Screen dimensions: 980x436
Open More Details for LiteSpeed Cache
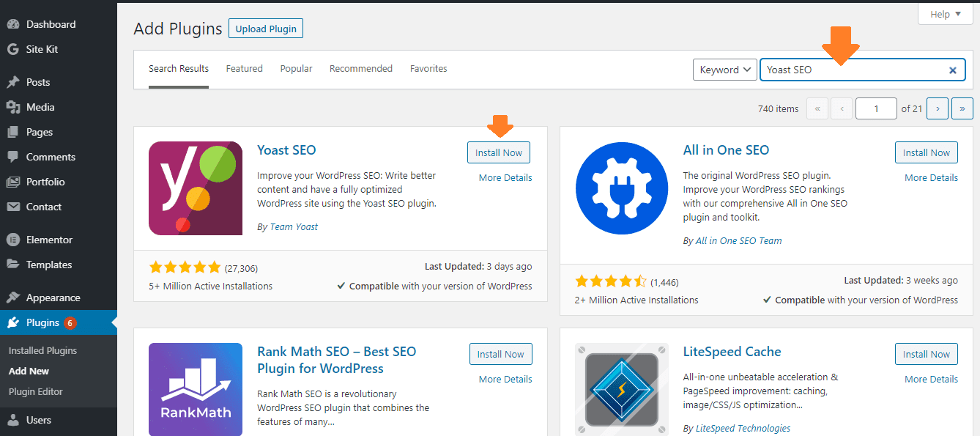pyautogui.click(x=931, y=379)
